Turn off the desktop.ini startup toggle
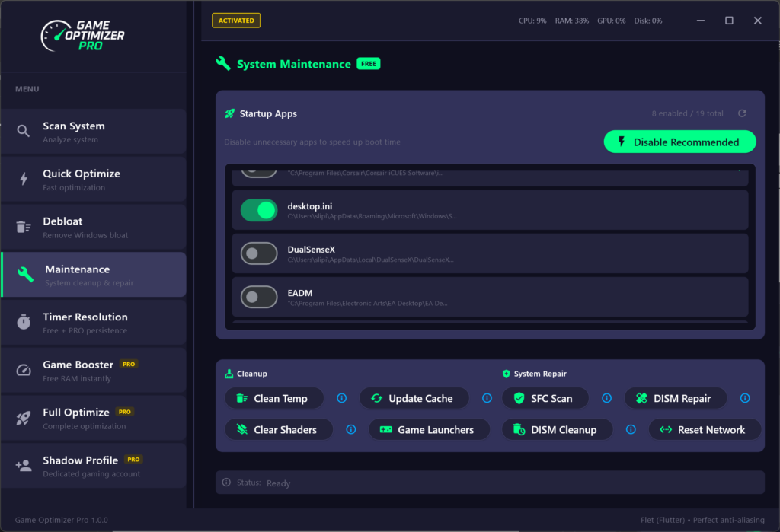Viewport: 780px width, 532px height. [259, 211]
